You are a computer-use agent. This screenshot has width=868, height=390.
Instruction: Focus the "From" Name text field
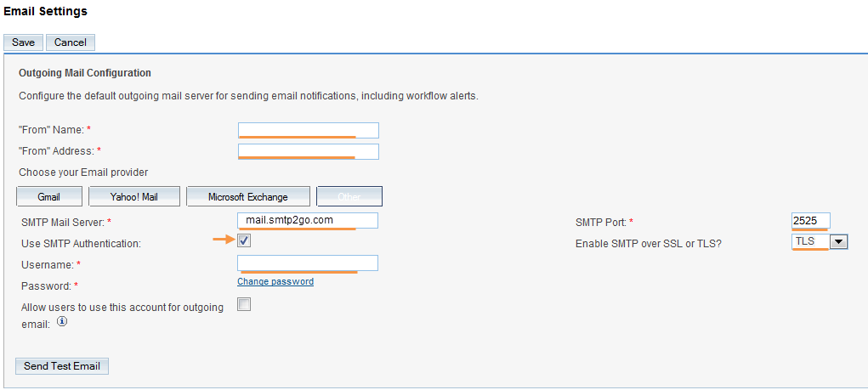308,129
